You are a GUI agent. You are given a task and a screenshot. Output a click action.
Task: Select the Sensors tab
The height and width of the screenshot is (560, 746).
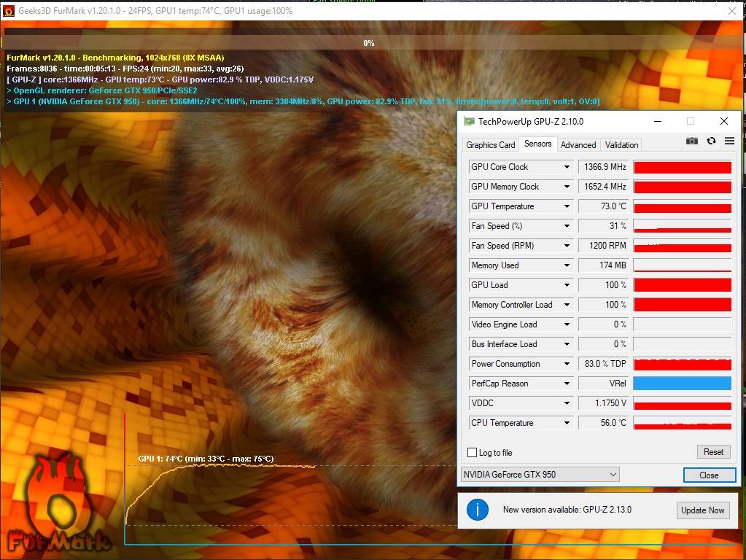click(x=537, y=144)
